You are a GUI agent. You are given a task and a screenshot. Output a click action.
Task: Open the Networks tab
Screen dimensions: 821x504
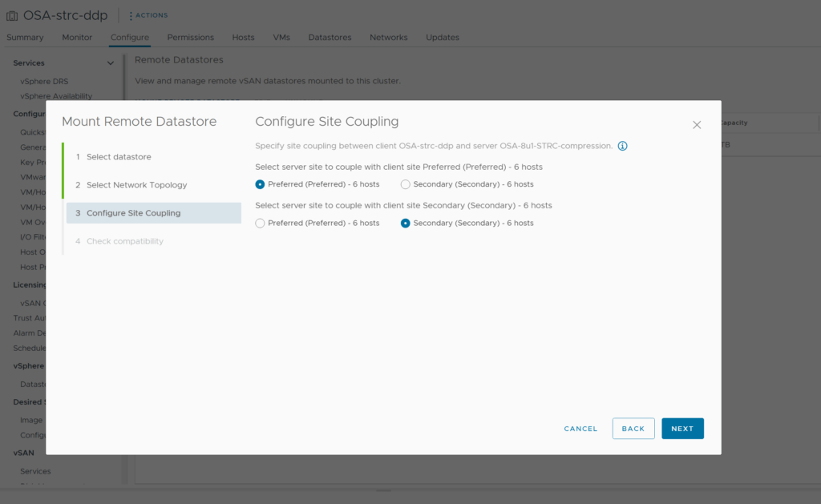tap(388, 38)
